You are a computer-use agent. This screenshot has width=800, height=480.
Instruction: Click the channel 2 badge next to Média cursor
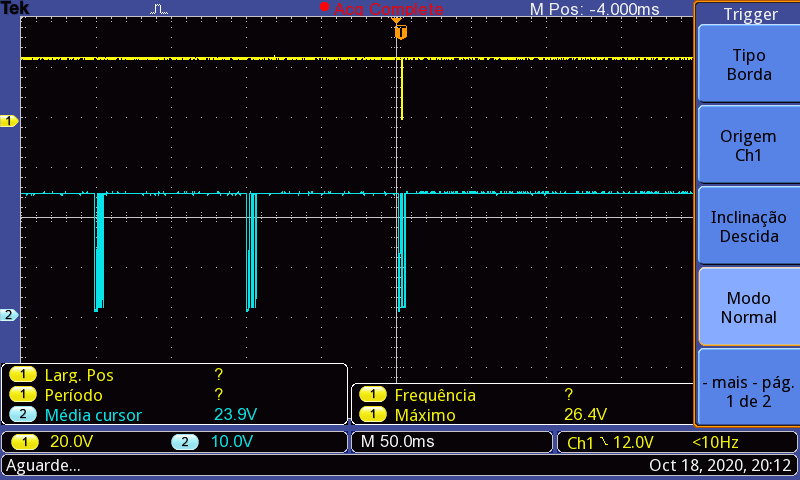tap(23, 414)
